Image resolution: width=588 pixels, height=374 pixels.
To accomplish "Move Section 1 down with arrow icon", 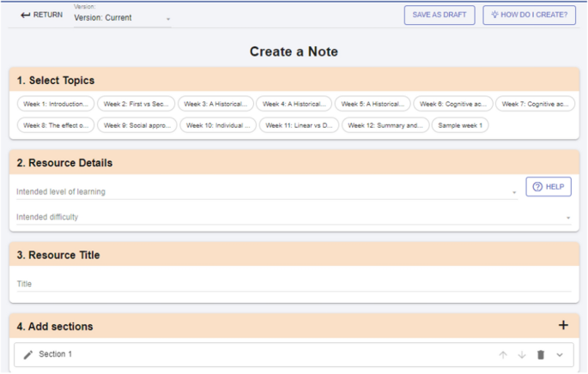I will pos(522,354).
